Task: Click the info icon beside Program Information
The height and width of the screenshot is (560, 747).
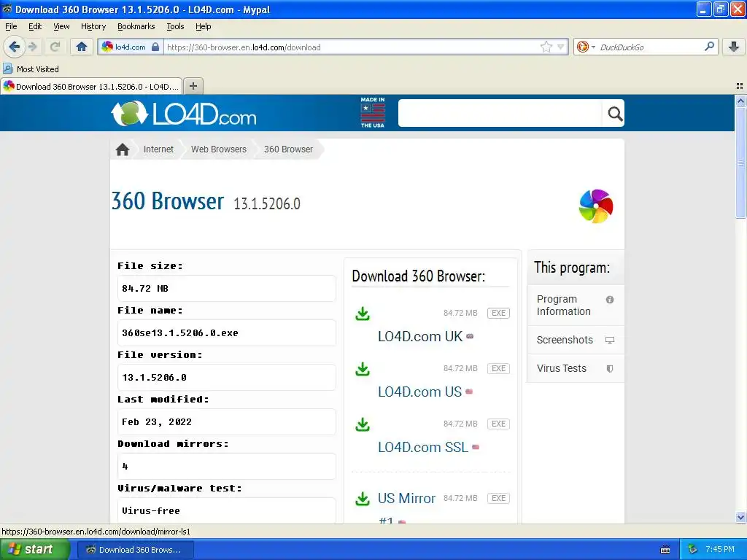Action: (x=609, y=300)
